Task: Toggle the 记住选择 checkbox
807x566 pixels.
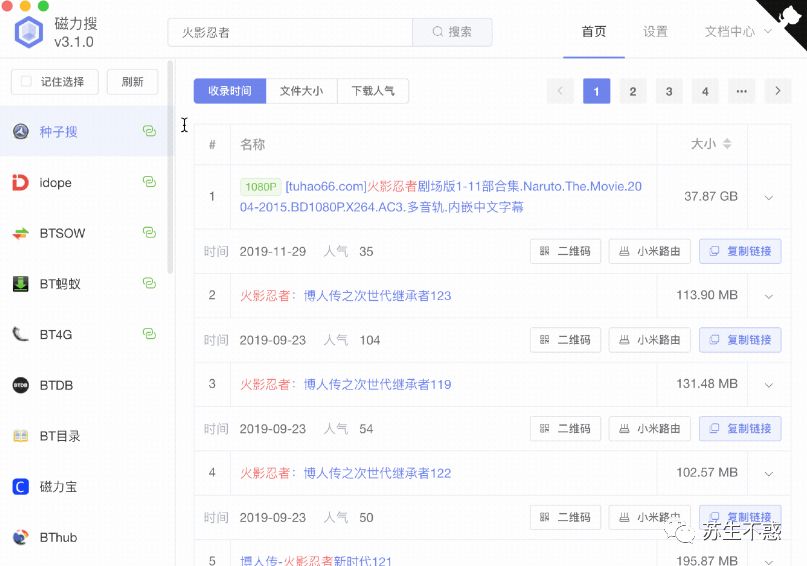Action: [x=26, y=81]
